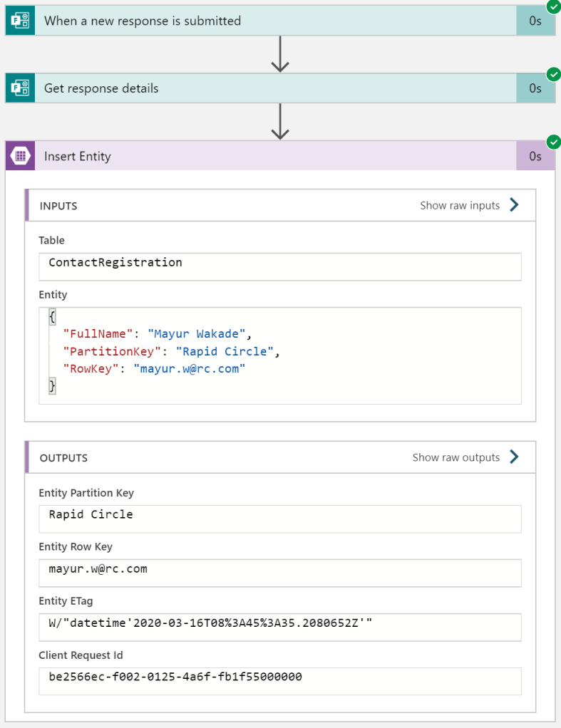This screenshot has width=561, height=728.
Task: Open Show raw outputs
Action: tap(465, 457)
